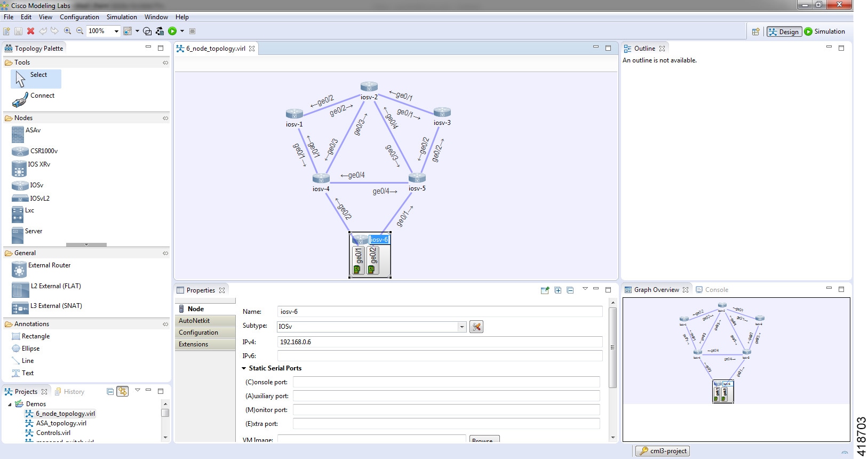Collapse Static Serial Ports section
This screenshot has height=459, width=868.
point(244,368)
